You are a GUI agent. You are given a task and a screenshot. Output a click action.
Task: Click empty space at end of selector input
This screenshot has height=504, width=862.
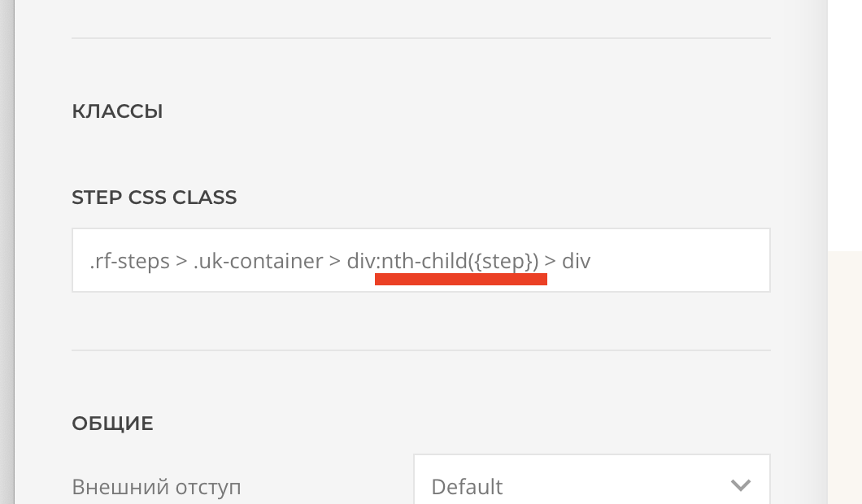(x=683, y=262)
